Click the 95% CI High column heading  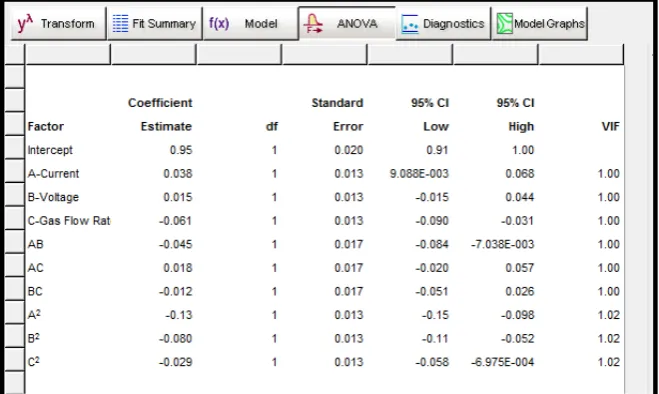pyautogui.click(x=515, y=114)
